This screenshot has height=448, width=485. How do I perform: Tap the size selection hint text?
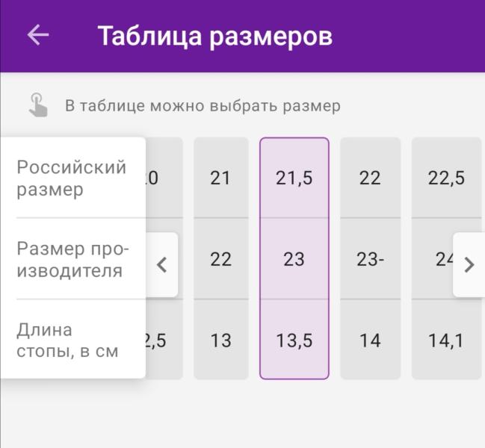point(203,106)
